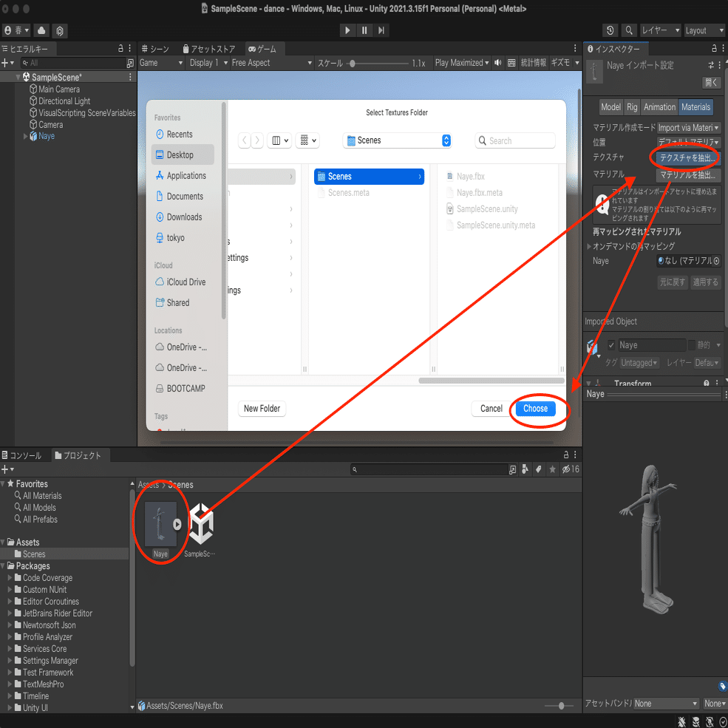The height and width of the screenshot is (728, 728).
Task: Click the Play button in Unity toolbar
Action: [347, 30]
